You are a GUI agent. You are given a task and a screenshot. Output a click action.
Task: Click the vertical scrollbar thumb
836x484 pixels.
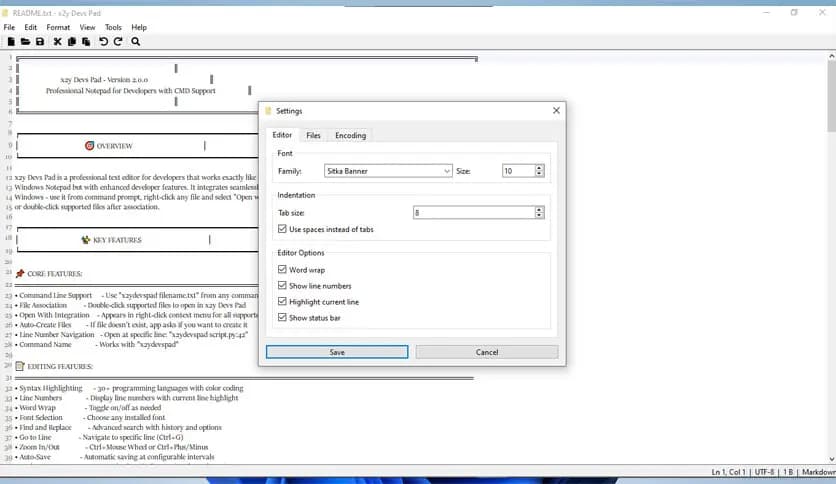click(831, 96)
